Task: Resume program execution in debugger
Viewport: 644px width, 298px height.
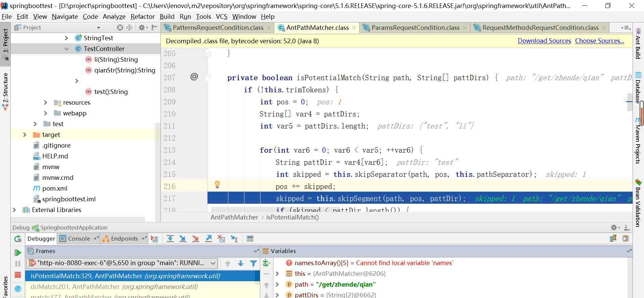Action: click(x=18, y=252)
